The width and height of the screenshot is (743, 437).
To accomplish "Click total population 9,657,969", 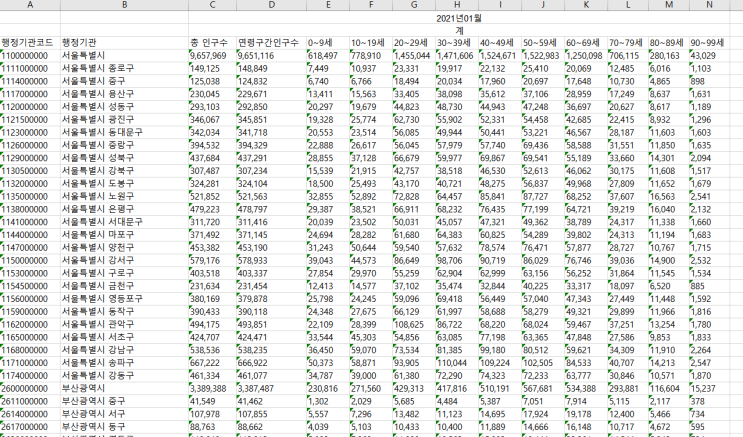I will pyautogui.click(x=212, y=55).
